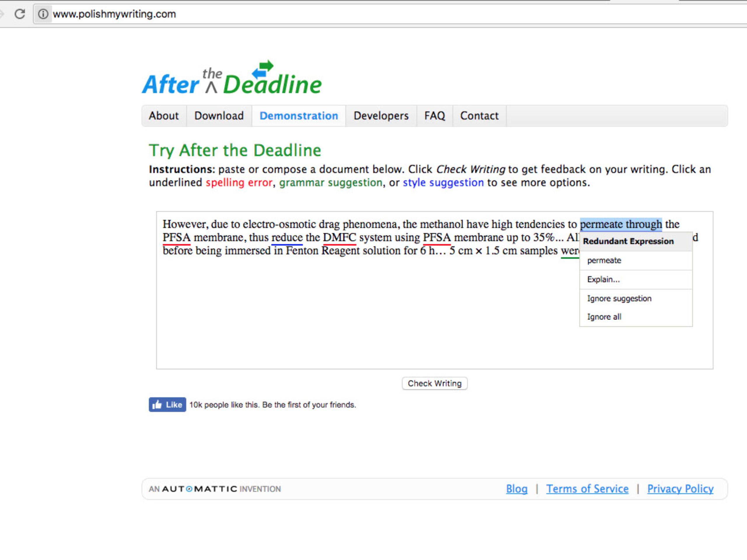The height and width of the screenshot is (560, 747).
Task: Click the Facebook Like thumbs-up button
Action: click(x=167, y=404)
